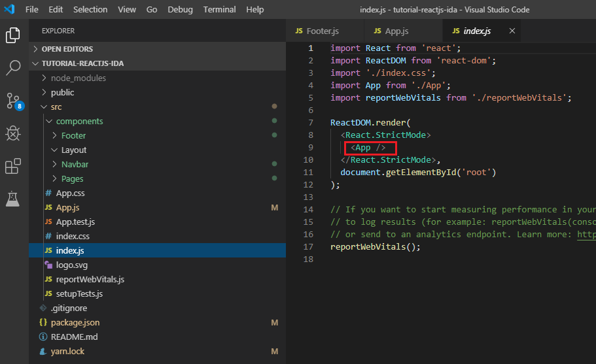This screenshot has width=596, height=364.
Task: Open the Terminal menu
Action: [219, 10]
